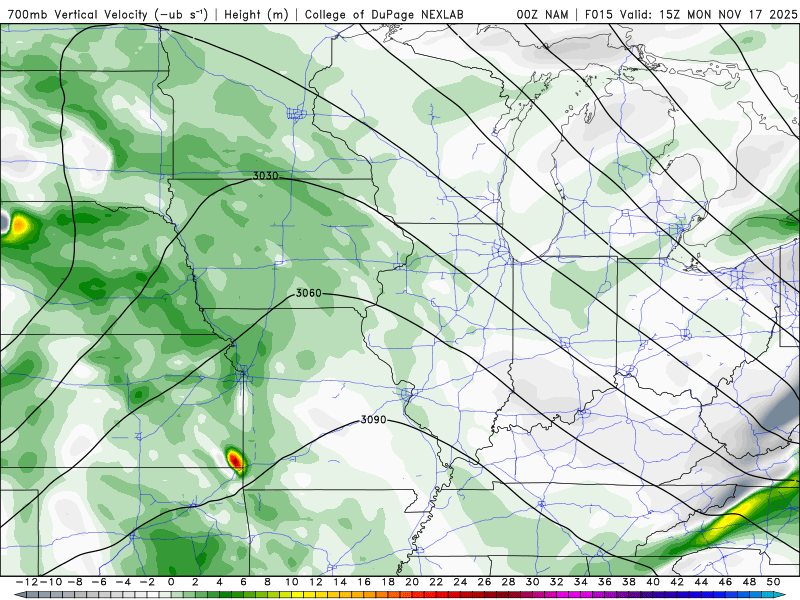The width and height of the screenshot is (800, 600).
Task: Click the 2 value on the color scale
Action: tap(195, 582)
